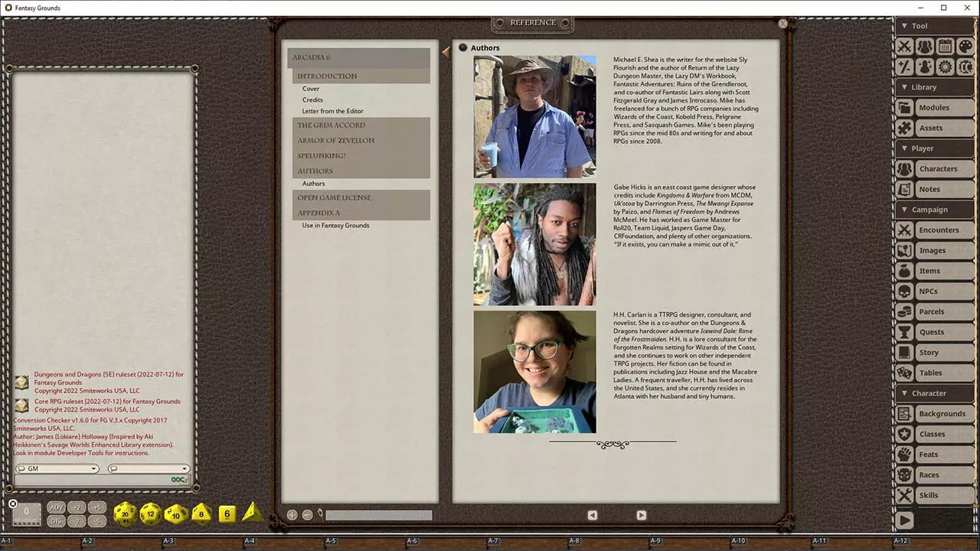Click the Feats fist icon

coord(905,455)
